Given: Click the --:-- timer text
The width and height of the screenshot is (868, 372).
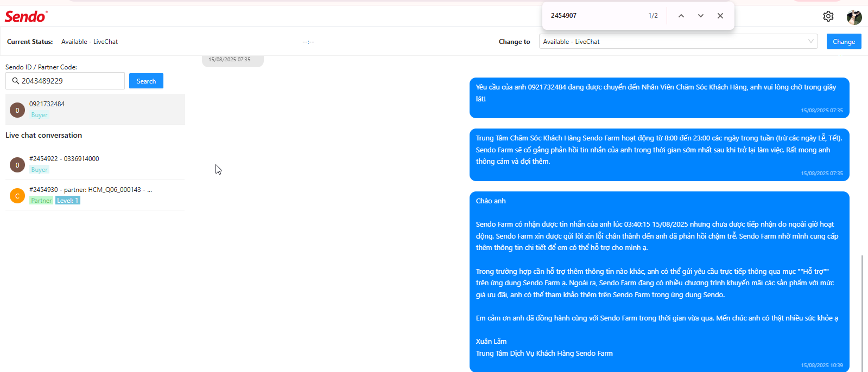Looking at the screenshot, I should 308,42.
